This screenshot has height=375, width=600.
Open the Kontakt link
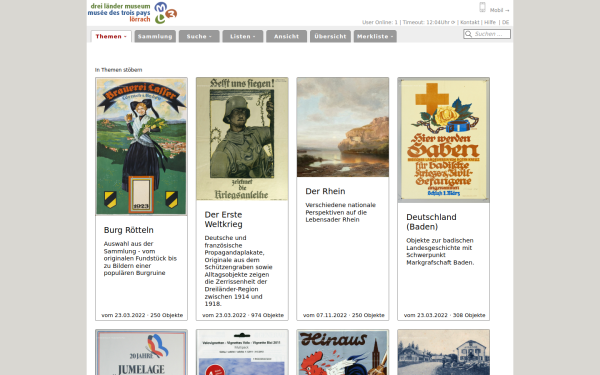coord(470,22)
